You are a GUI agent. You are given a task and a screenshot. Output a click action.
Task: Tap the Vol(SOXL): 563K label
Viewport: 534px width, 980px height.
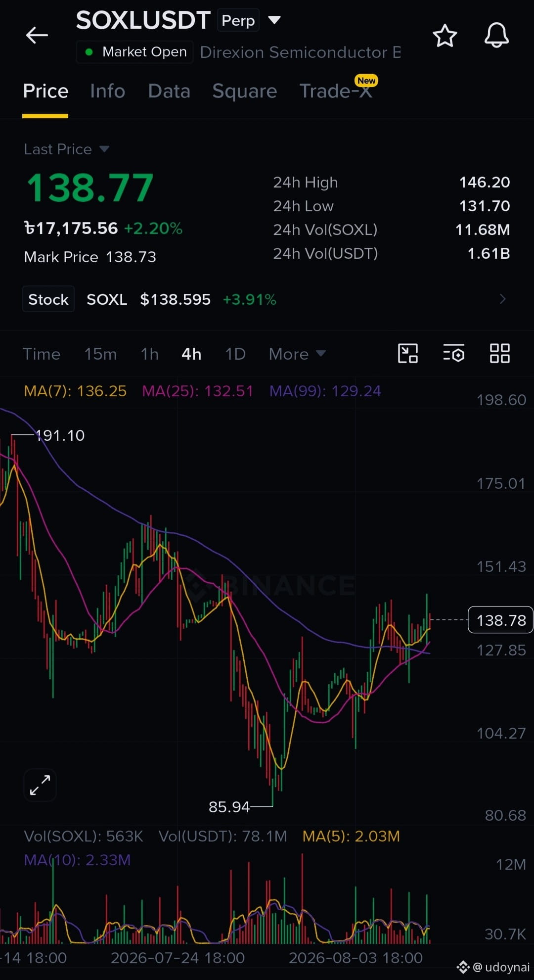tap(84, 836)
